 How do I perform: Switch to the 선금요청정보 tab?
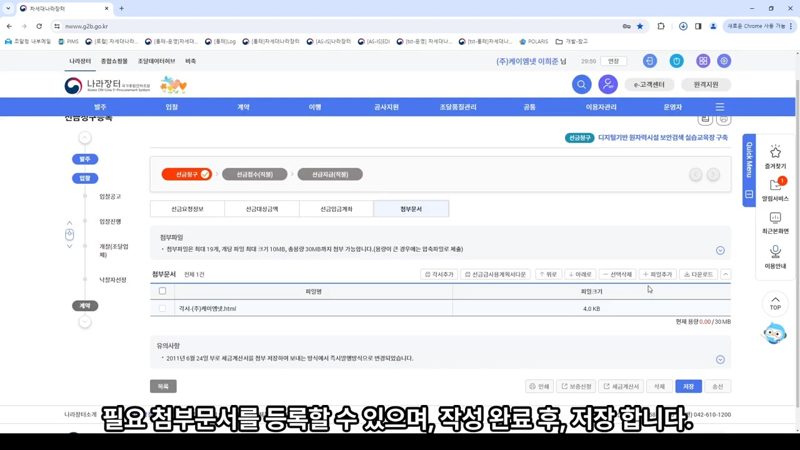click(x=187, y=209)
